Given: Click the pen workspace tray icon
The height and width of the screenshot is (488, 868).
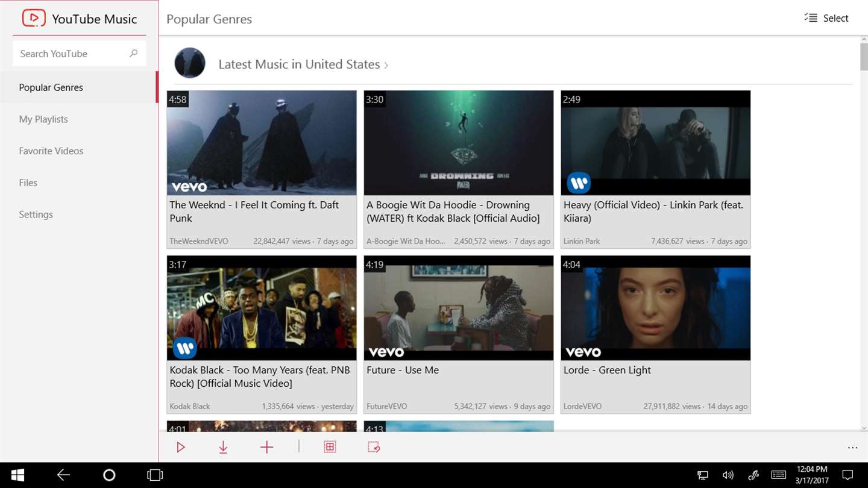Looking at the screenshot, I should click(x=753, y=475).
